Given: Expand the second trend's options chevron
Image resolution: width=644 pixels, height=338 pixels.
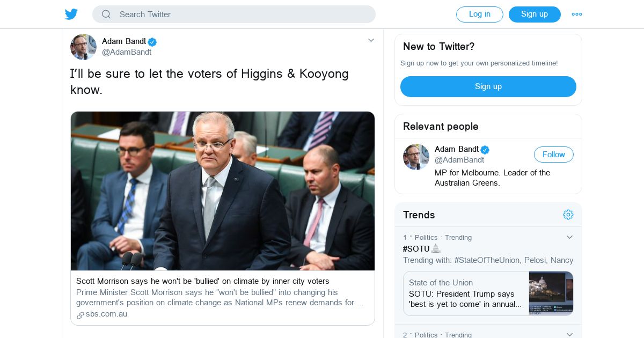Looking at the screenshot, I should pyautogui.click(x=570, y=334).
